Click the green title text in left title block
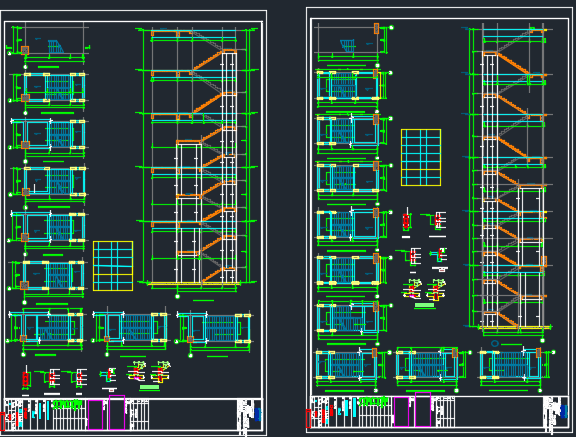 67,404
